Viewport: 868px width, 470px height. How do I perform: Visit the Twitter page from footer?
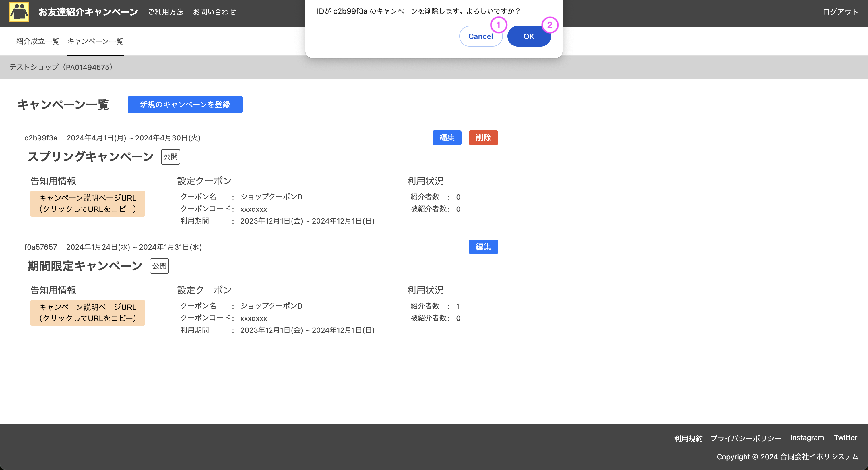[845, 437]
